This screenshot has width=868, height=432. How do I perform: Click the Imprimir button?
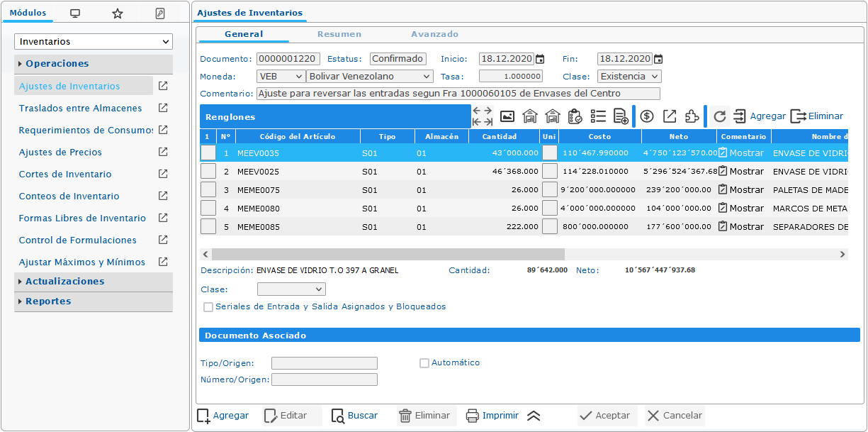point(492,416)
